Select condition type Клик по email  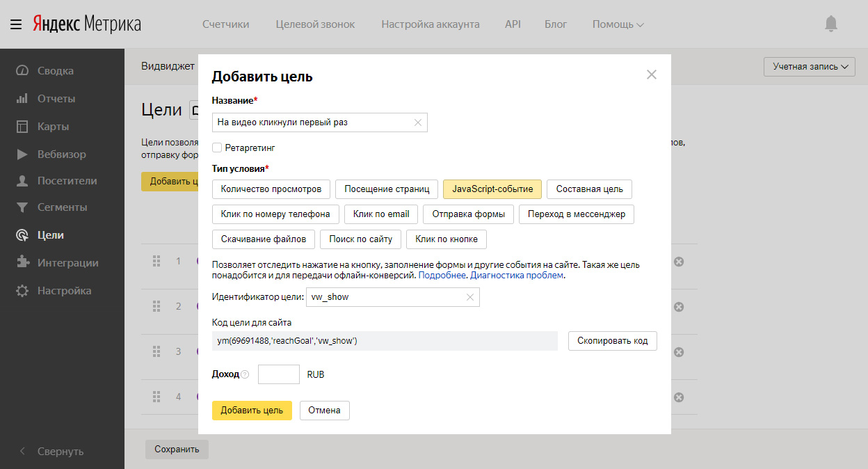381,214
